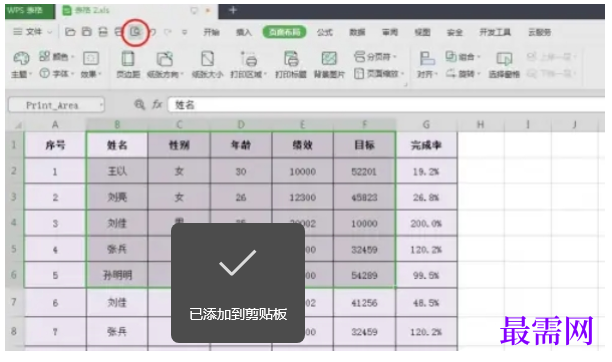The image size is (612, 362).
Task: Click the cell containing 41256
Action: pos(365,303)
